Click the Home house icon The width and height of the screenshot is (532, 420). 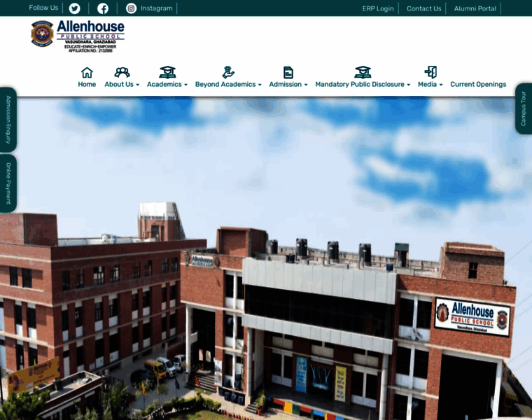(x=87, y=72)
